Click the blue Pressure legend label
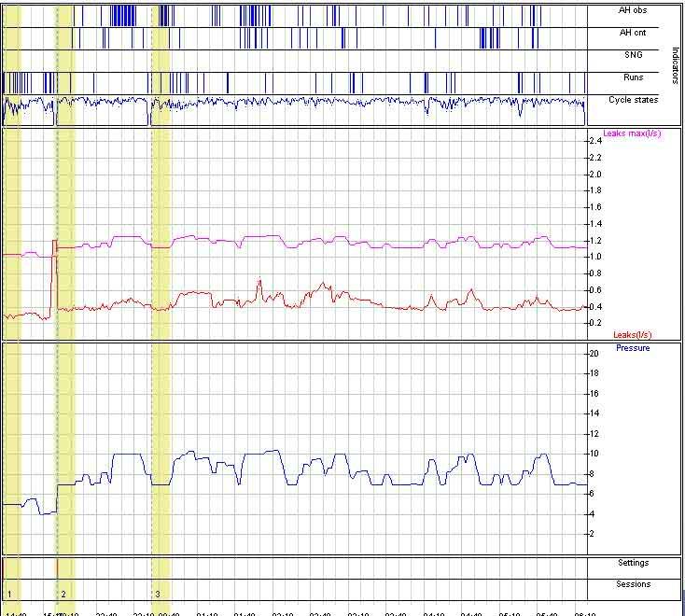 (x=633, y=348)
